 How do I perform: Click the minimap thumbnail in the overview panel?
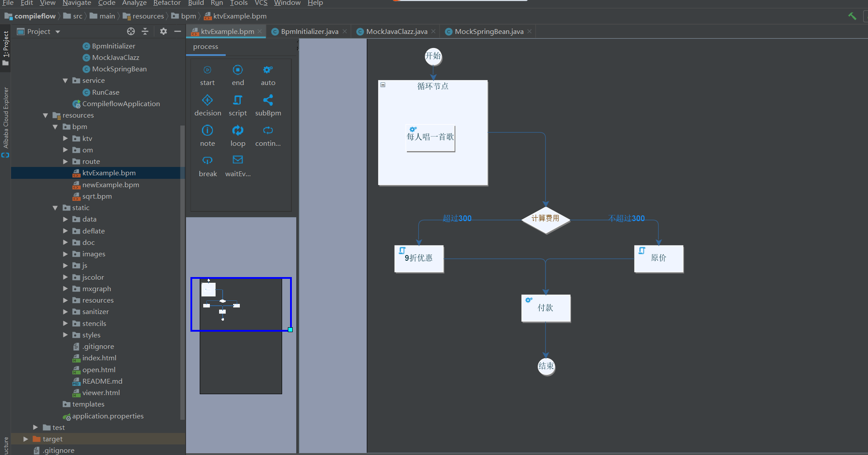pyautogui.click(x=240, y=304)
